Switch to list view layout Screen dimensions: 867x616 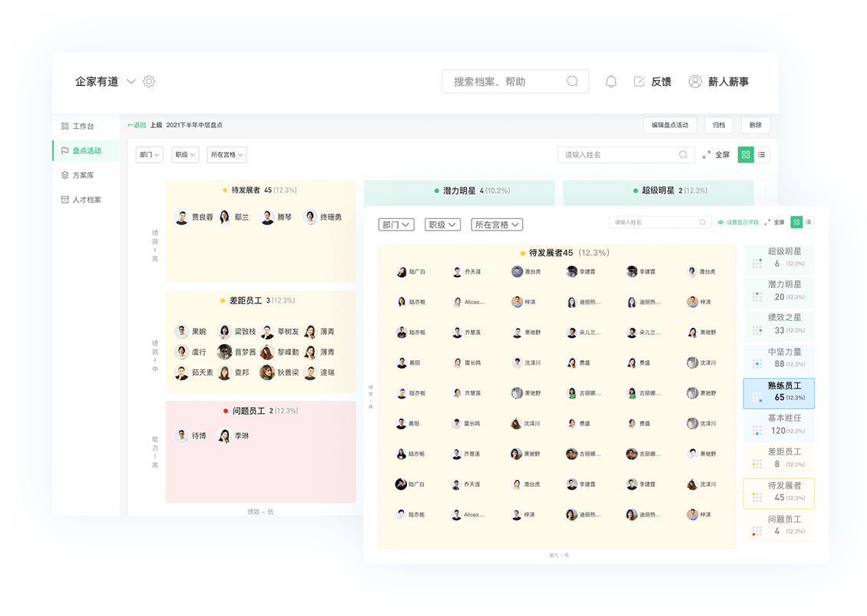[763, 154]
